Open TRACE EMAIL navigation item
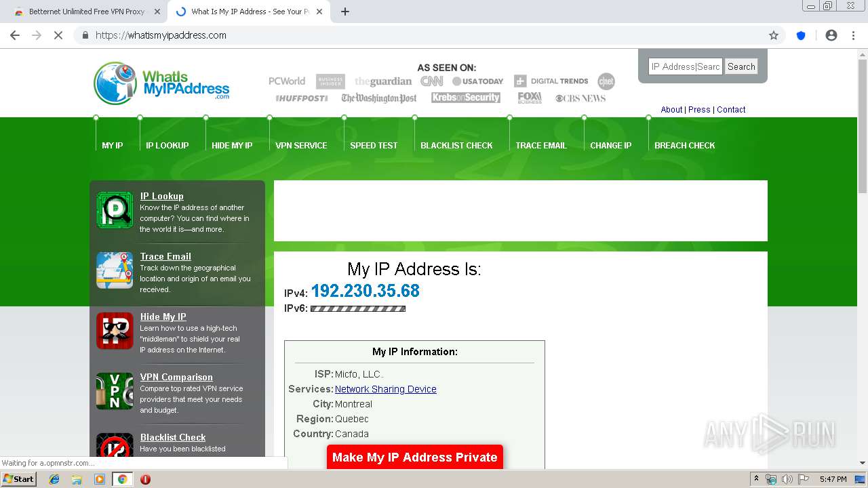This screenshot has width=868, height=488. tap(541, 145)
